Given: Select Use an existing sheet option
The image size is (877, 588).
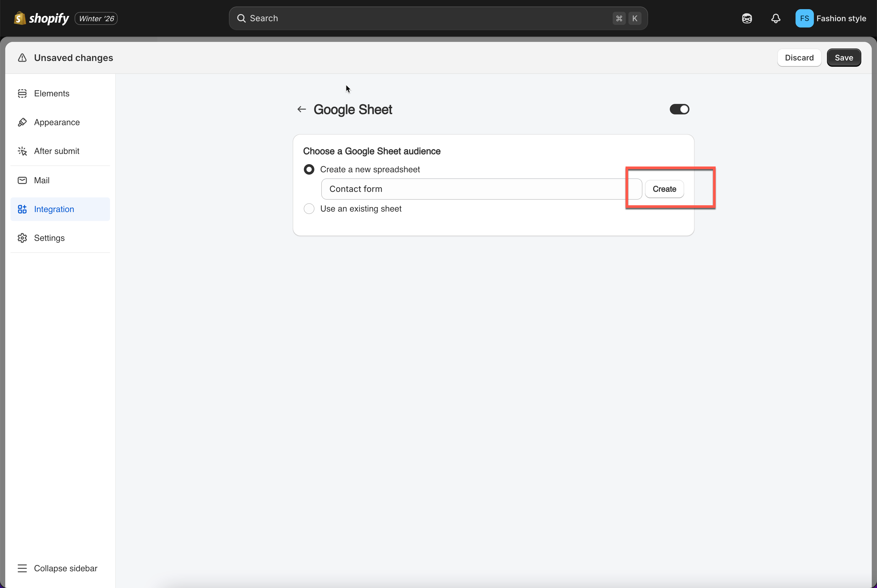Looking at the screenshot, I should [x=309, y=209].
